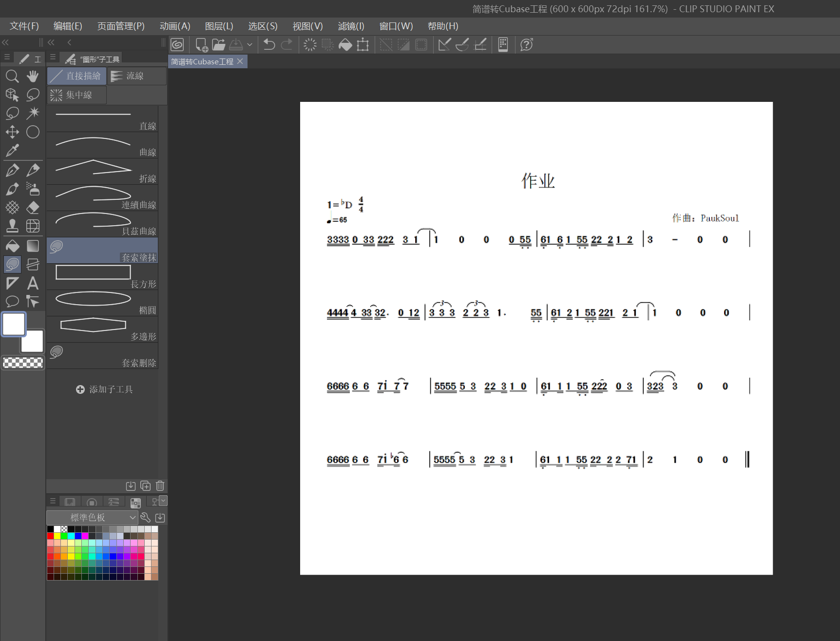
Task: Open the 编辑(E) menu
Action: point(68,26)
